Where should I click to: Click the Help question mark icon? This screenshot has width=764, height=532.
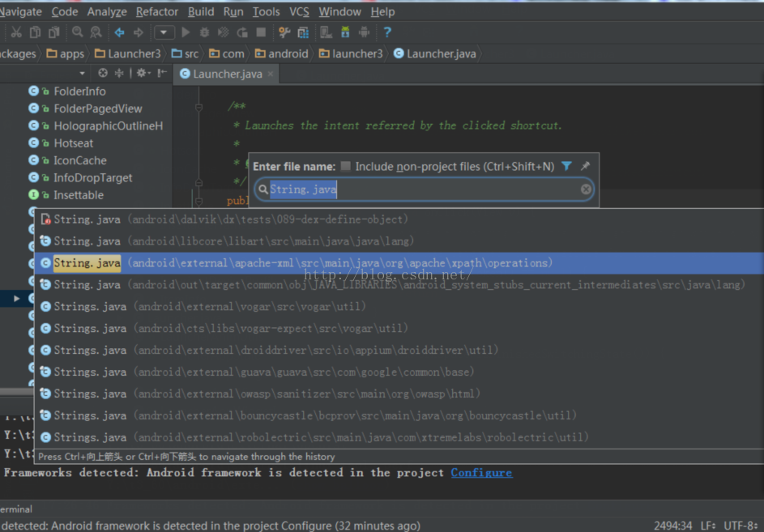tap(387, 32)
